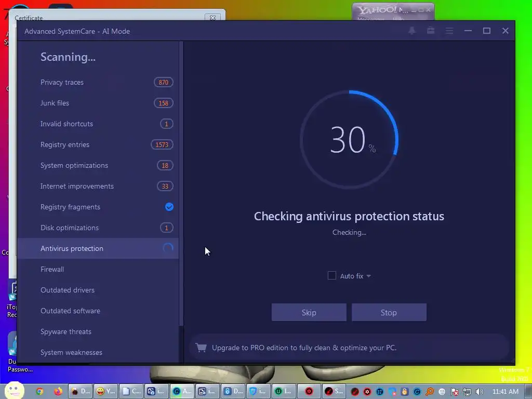Click the Antivirus protection loading spinner
Screen dimensions: 532x399
168,248
